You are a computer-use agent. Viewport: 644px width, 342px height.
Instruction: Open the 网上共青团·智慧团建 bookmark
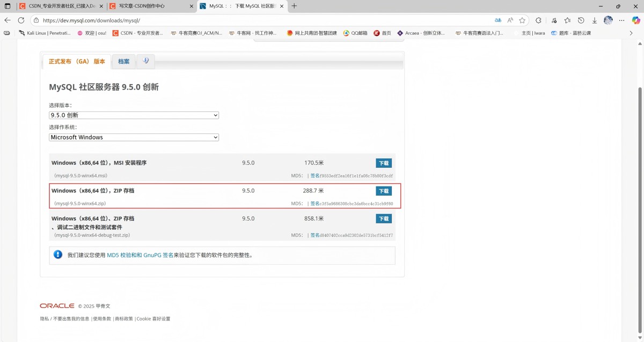312,33
